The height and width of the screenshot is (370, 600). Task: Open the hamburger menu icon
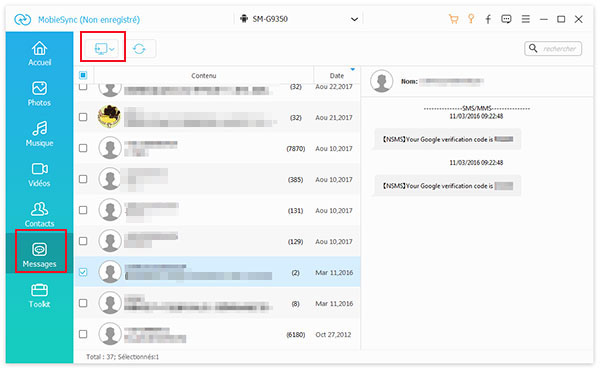point(526,19)
